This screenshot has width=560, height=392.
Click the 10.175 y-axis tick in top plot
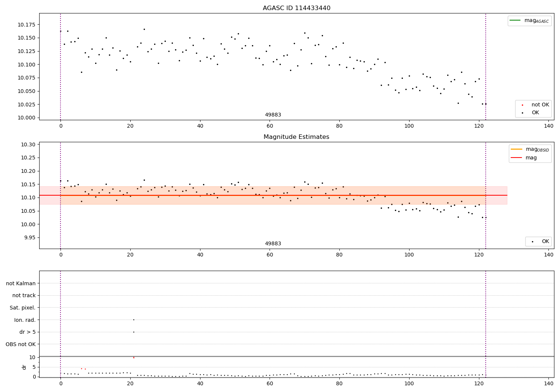pos(27,25)
